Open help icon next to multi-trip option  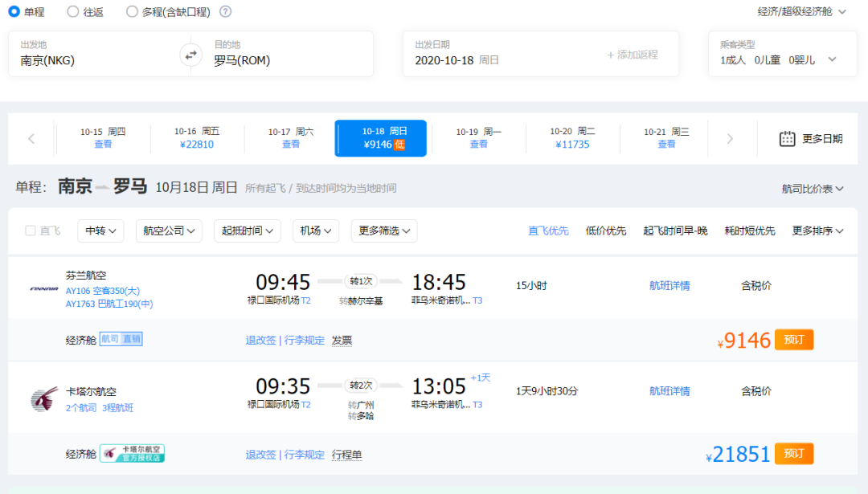(225, 11)
